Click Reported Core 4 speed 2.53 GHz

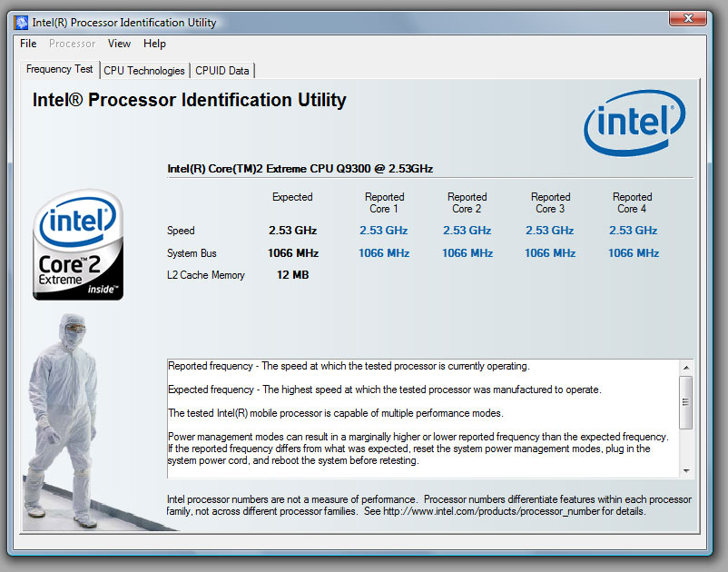click(x=634, y=231)
